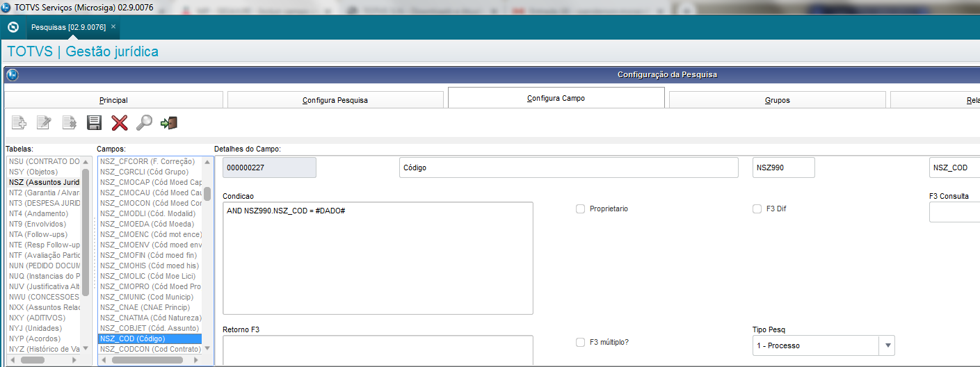The image size is (980, 367).
Task: Click the magnifying glass search icon
Action: pyautogui.click(x=144, y=123)
